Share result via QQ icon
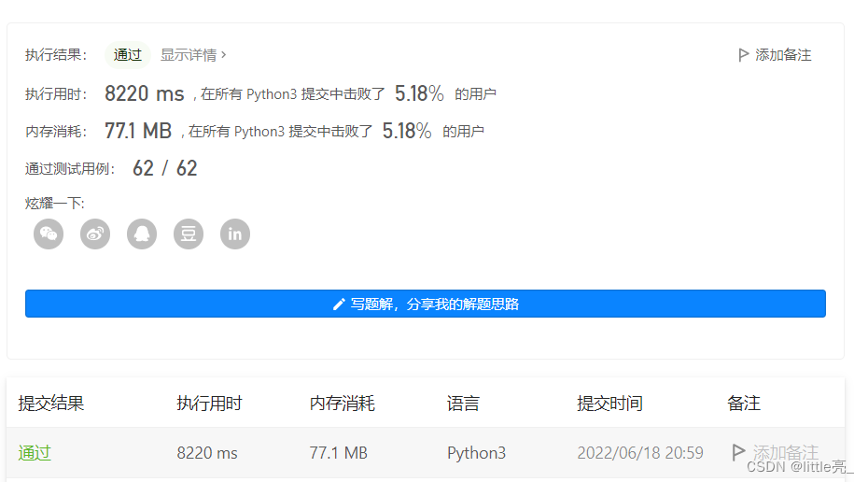The image size is (868, 482). click(142, 234)
